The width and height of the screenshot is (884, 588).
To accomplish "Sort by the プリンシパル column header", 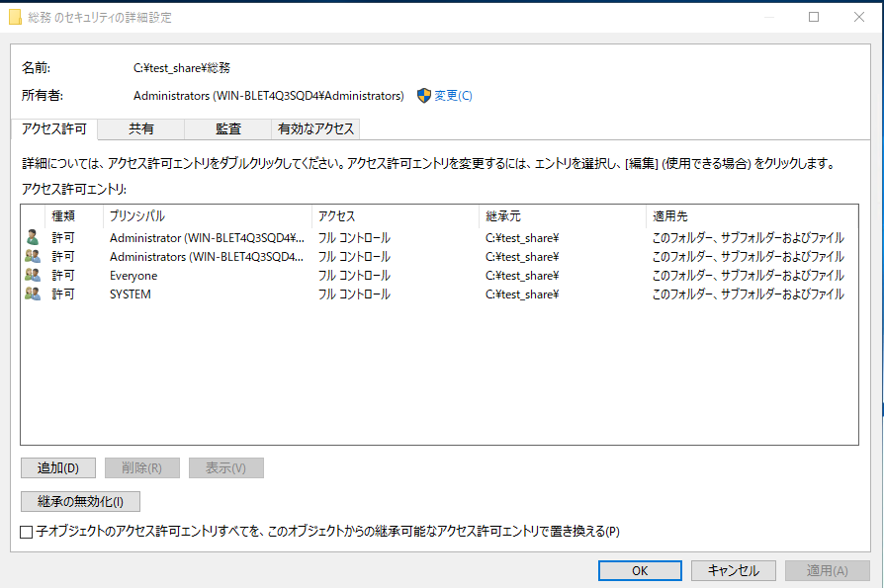I will [208, 216].
